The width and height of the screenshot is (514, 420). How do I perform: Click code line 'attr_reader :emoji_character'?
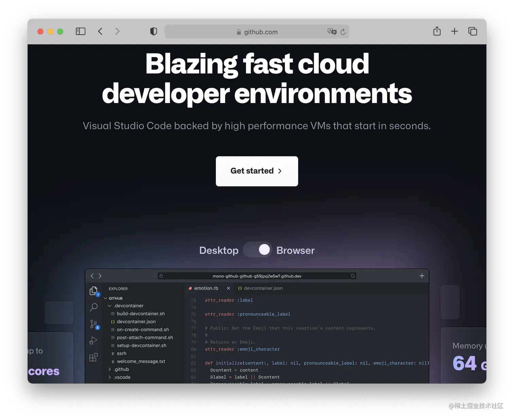(242, 349)
